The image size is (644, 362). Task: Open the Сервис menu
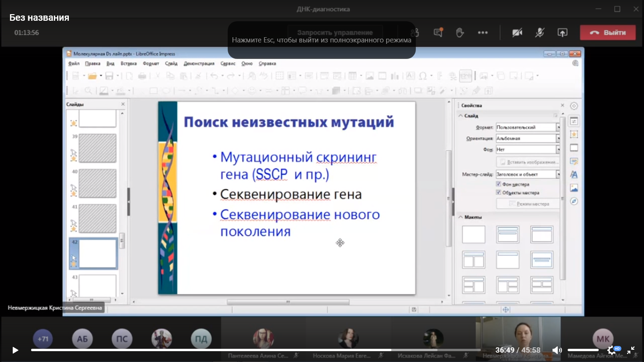(228, 63)
